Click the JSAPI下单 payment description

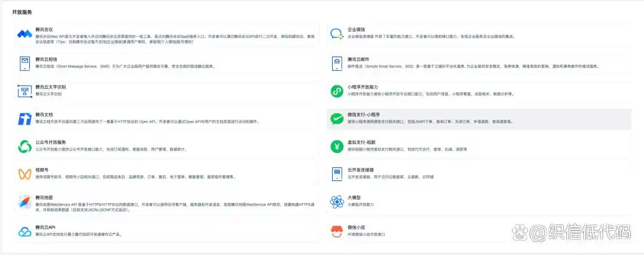(x=430, y=122)
